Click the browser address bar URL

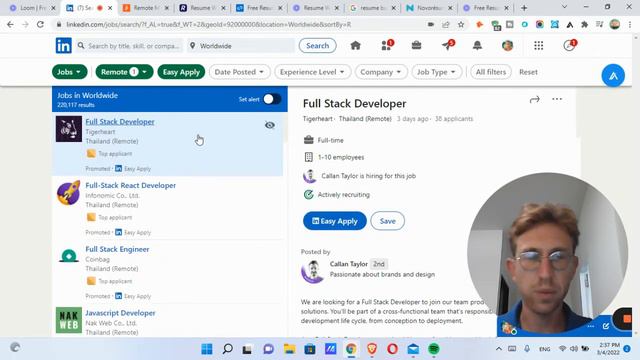pos(208,24)
